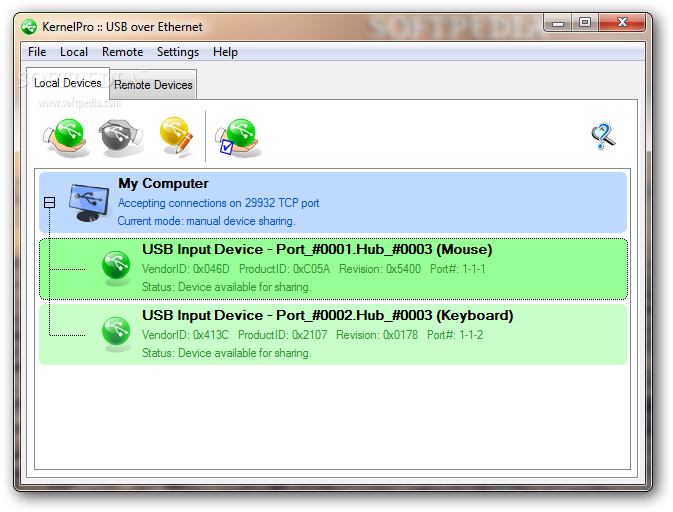This screenshot has height=512, width=673.
Task: Click 'Accepting connections on 29932 TCP port' text
Action: [218, 203]
